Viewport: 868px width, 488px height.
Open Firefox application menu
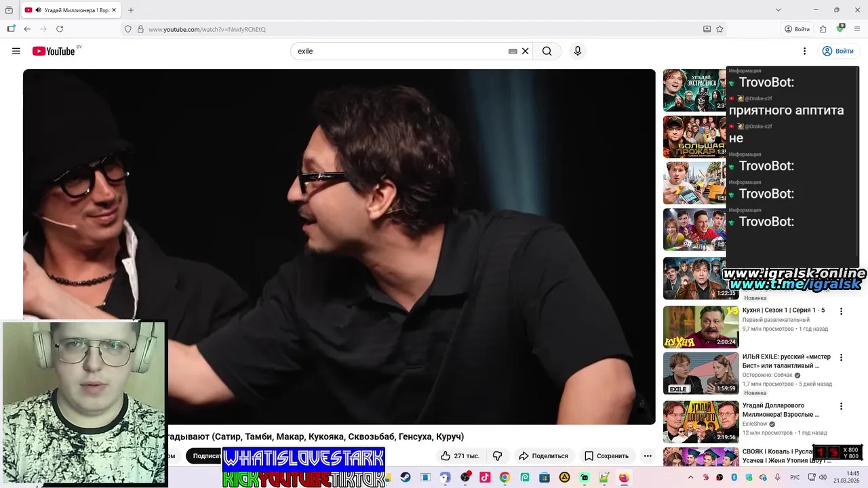857,29
